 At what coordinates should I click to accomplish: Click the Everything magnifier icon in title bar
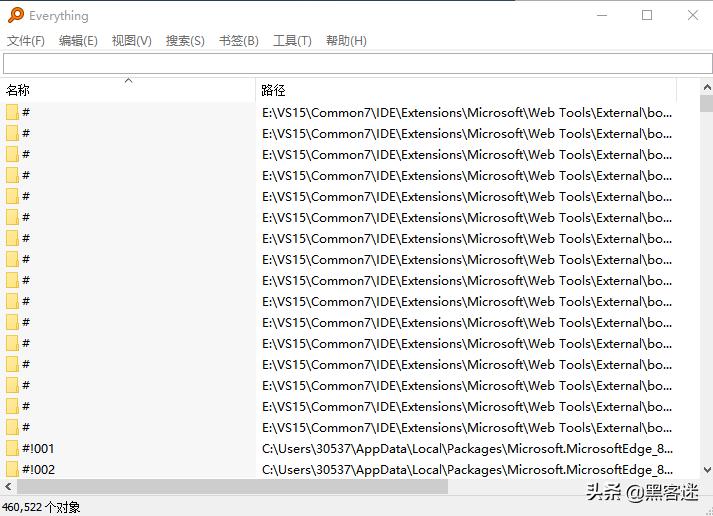click(15, 15)
